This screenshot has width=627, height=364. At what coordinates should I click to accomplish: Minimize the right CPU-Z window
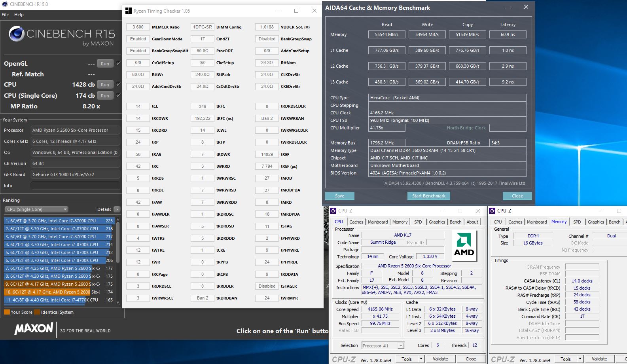tap(601, 211)
